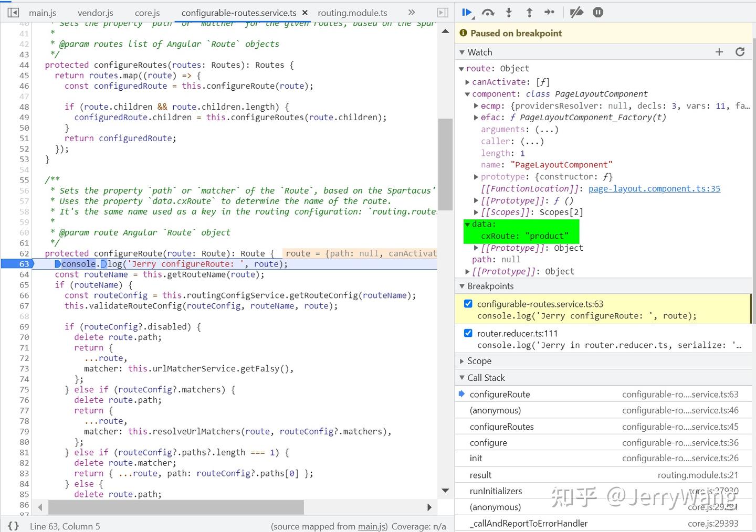This screenshot has width=756, height=532.
Task: Collapse the Watch section
Action: coord(462,52)
